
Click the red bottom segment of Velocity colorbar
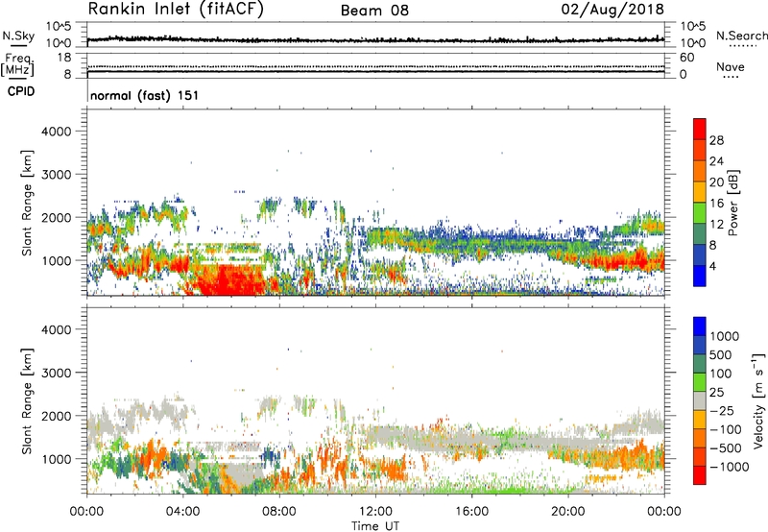coord(700,475)
